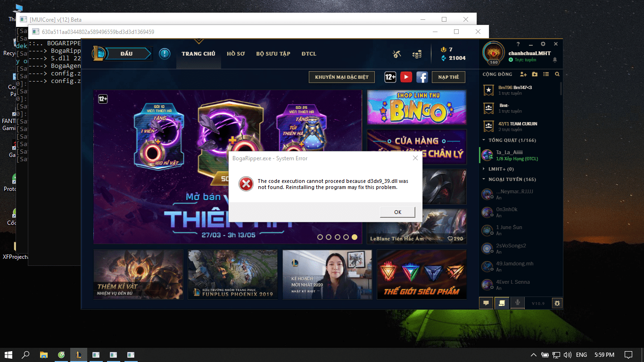Open the KẾ HOẠCH MỚI NHẤT 2020 video
Image resolution: width=644 pixels, height=362 pixels.
click(327, 274)
